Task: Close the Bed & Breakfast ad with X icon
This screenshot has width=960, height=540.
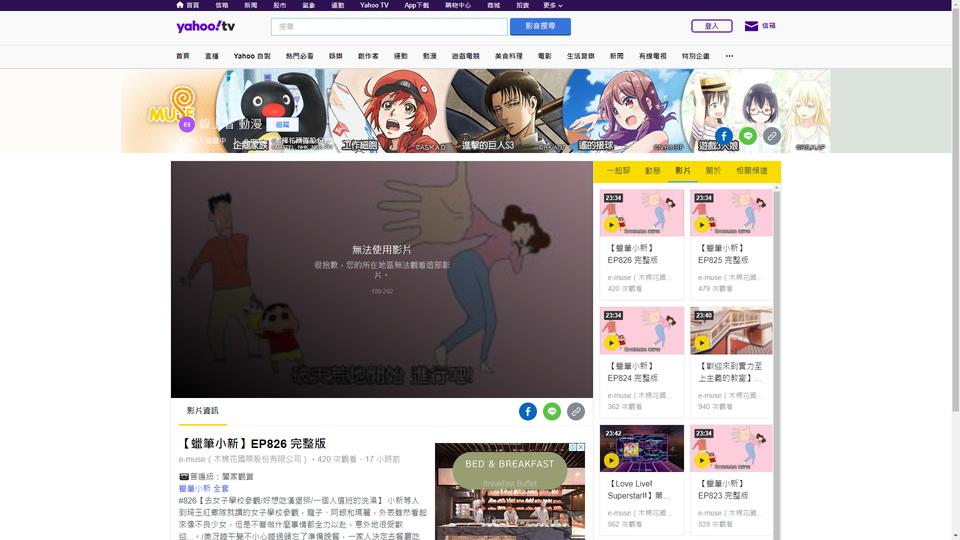Action: click(581, 448)
